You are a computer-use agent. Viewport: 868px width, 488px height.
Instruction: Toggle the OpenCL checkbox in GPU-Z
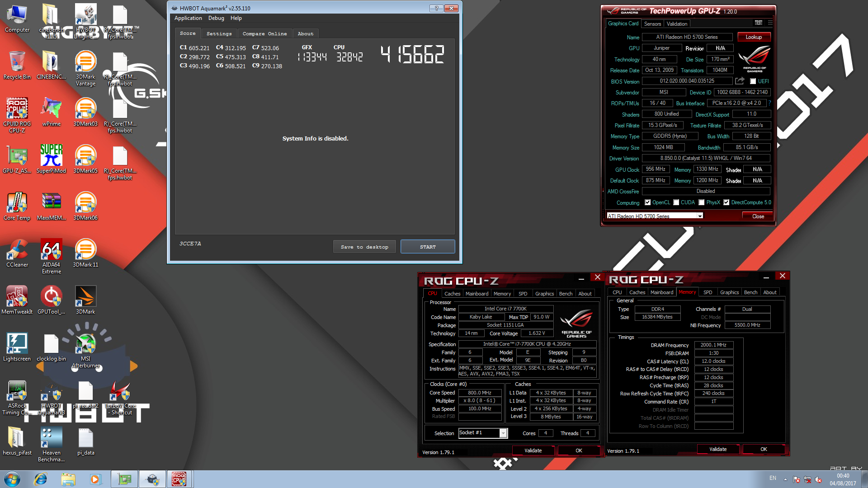click(x=647, y=202)
